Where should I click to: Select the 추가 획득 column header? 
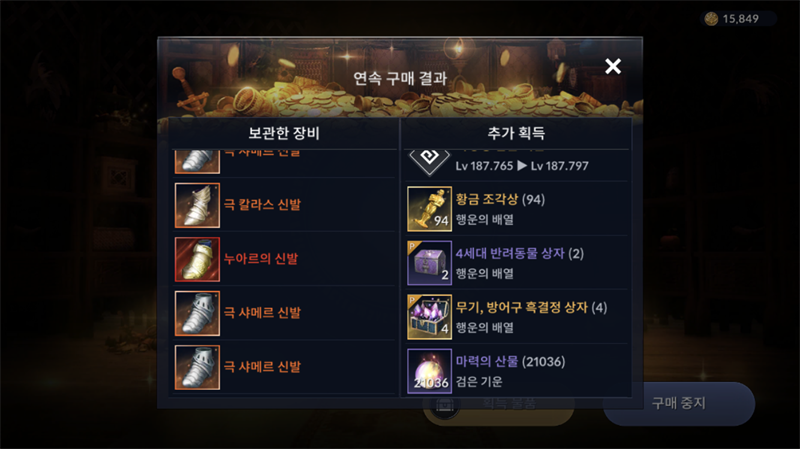point(516,133)
